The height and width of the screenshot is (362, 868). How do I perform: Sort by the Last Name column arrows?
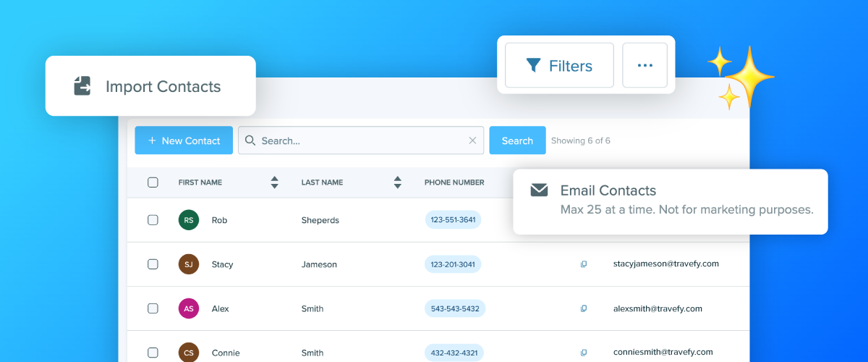pyautogui.click(x=397, y=182)
